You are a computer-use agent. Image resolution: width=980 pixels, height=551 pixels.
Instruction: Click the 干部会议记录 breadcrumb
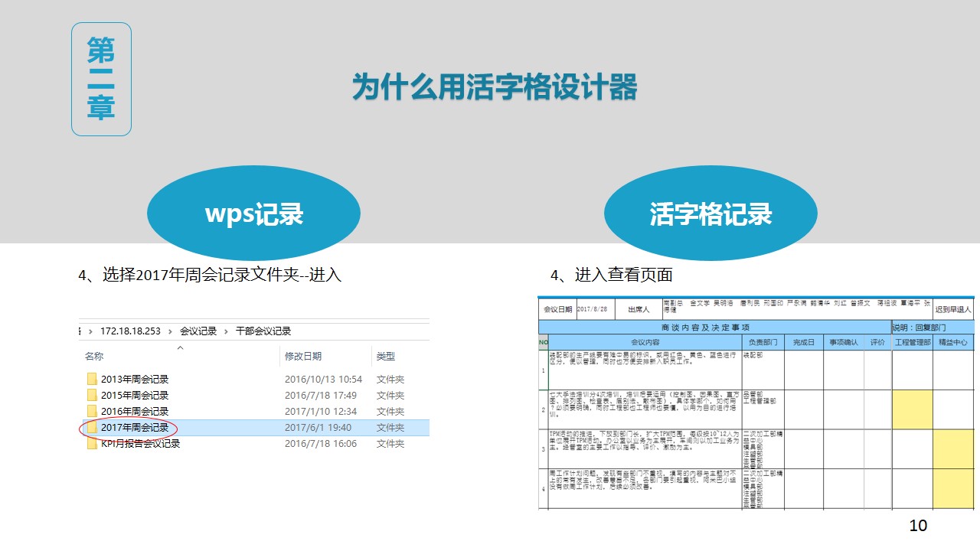pyautogui.click(x=263, y=331)
